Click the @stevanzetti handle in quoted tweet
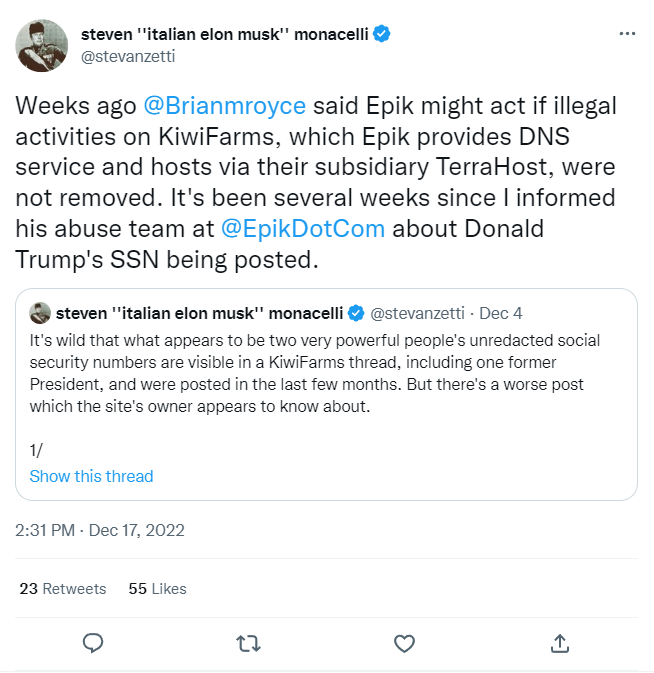Image resolution: width=654 pixels, height=673 pixels. (x=417, y=313)
